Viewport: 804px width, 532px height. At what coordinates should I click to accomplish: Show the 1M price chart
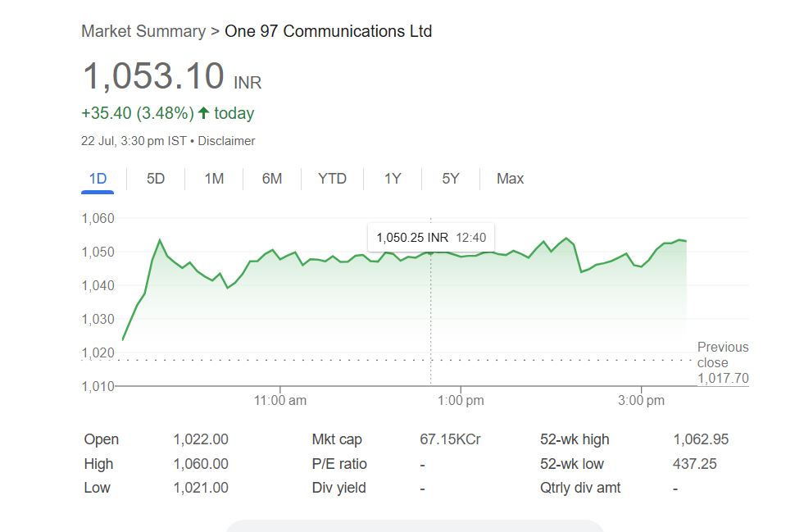pos(214,179)
